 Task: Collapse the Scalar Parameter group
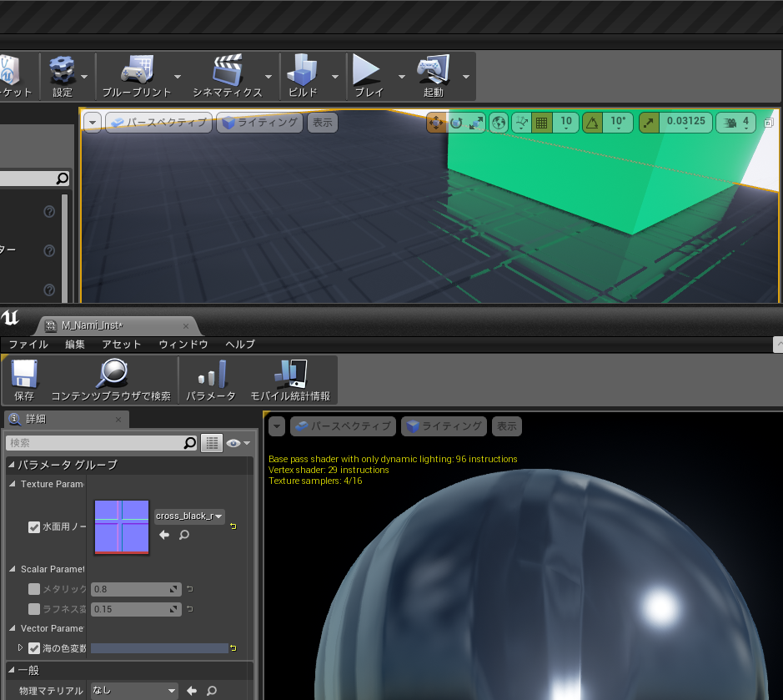pyautogui.click(x=13, y=569)
